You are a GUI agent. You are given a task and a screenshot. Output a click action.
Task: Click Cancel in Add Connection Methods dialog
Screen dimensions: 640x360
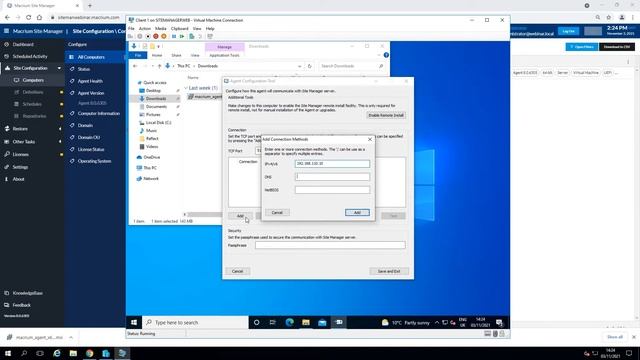pyautogui.click(x=277, y=212)
